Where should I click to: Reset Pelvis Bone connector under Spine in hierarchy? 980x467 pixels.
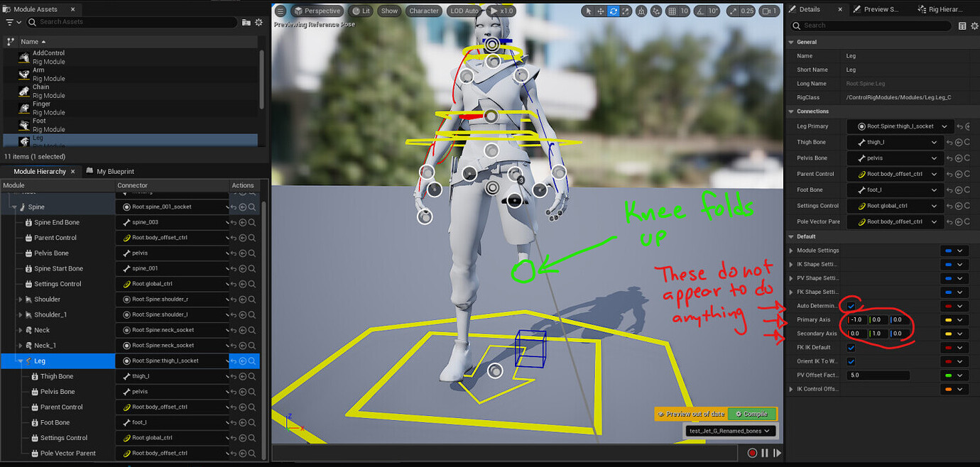pyautogui.click(x=234, y=253)
